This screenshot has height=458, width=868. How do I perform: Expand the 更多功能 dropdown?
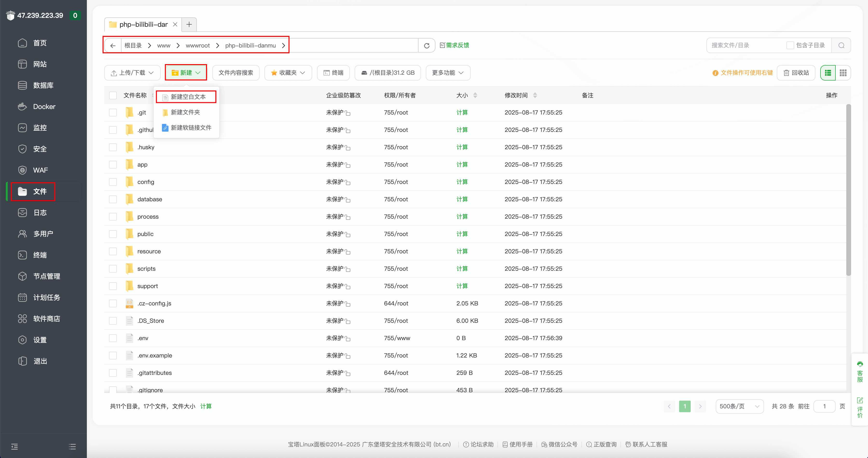pos(448,73)
